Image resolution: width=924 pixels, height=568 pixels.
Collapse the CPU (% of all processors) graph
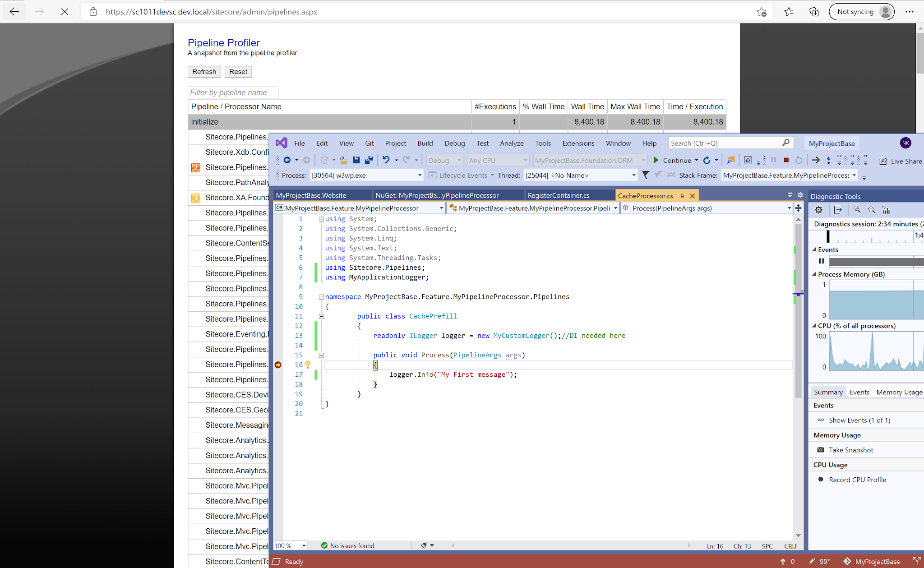click(814, 326)
